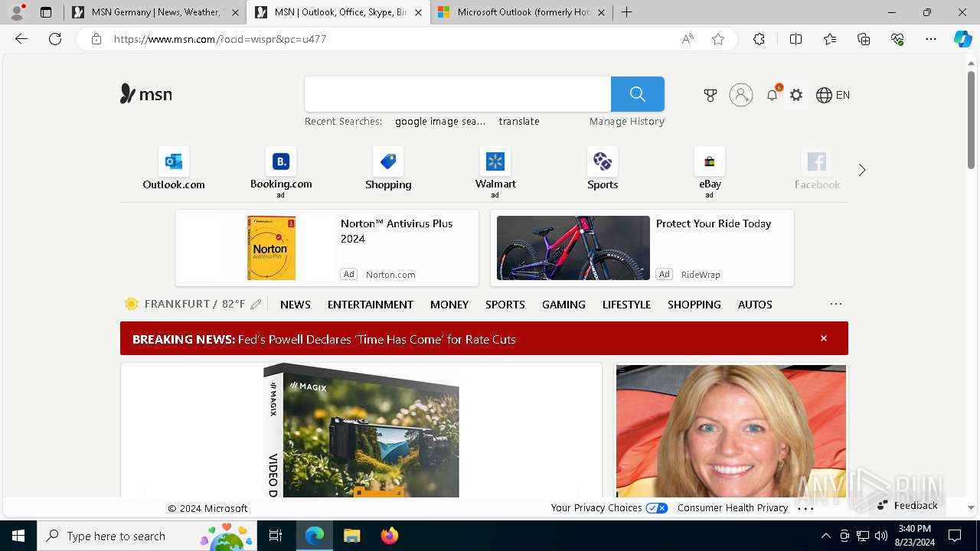Open Frankfurt 82°F weather
Screen dimensions: 980x551
pyautogui.click(x=185, y=304)
